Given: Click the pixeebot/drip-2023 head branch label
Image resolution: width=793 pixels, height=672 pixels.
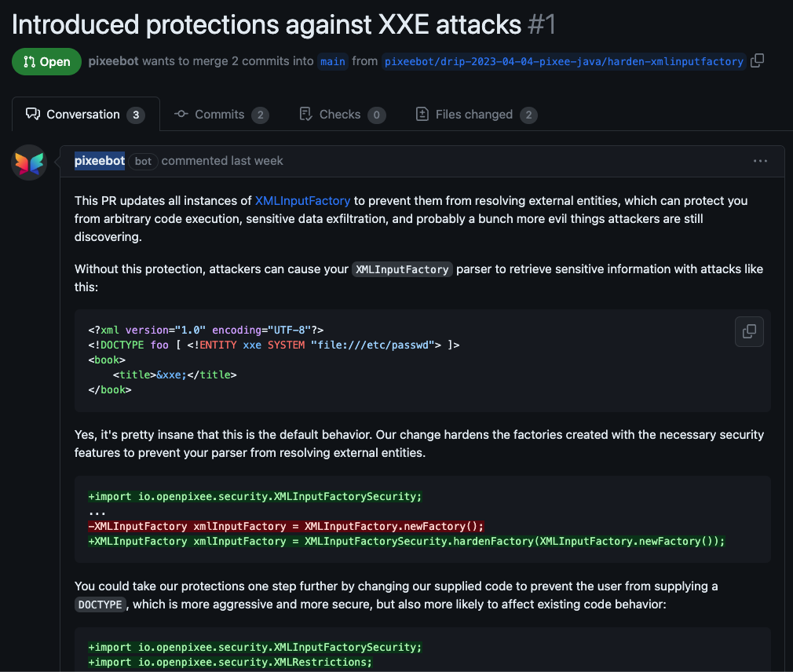Looking at the screenshot, I should tap(563, 61).
